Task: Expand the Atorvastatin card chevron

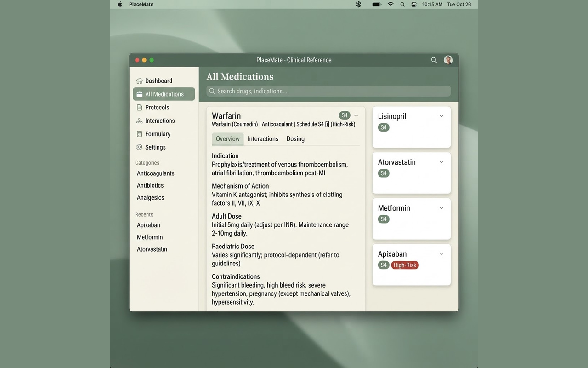Action: (441, 162)
